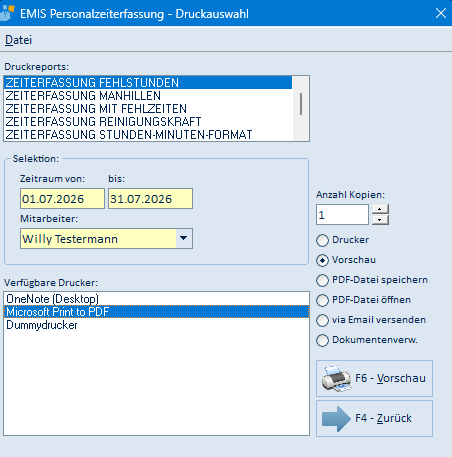Viewport: 452px width, 457px height.
Task: Select ZEITERFASSUNG MANHILLEN report
Action: (148, 96)
